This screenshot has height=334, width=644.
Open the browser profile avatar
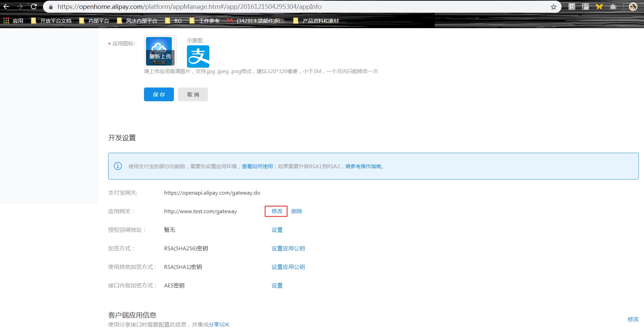pos(633,7)
